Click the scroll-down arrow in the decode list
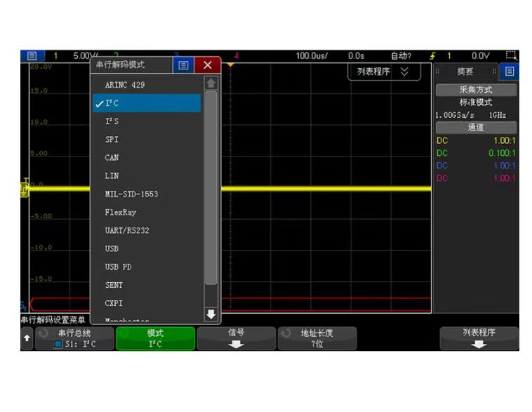532x412 pixels. click(211, 314)
